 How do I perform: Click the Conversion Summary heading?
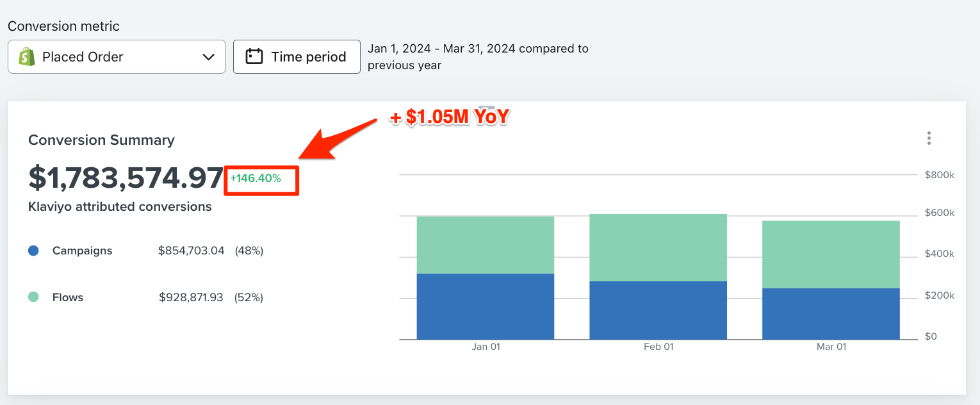(x=101, y=140)
